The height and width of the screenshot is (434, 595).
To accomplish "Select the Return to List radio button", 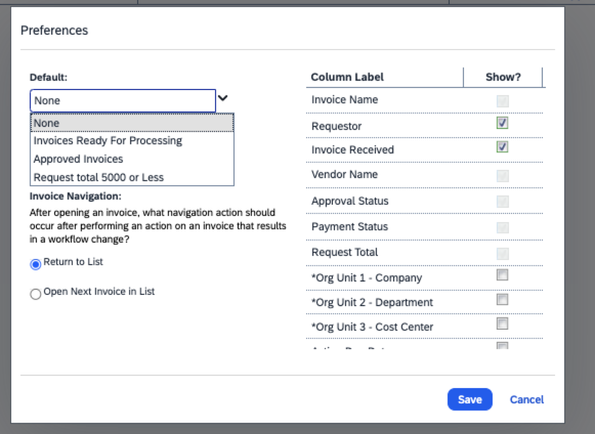I will 36,264.
